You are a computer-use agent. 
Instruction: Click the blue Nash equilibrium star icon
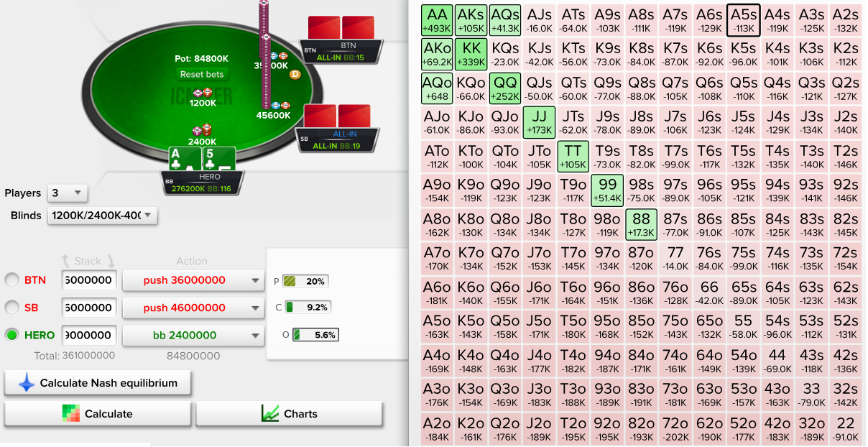(x=27, y=384)
